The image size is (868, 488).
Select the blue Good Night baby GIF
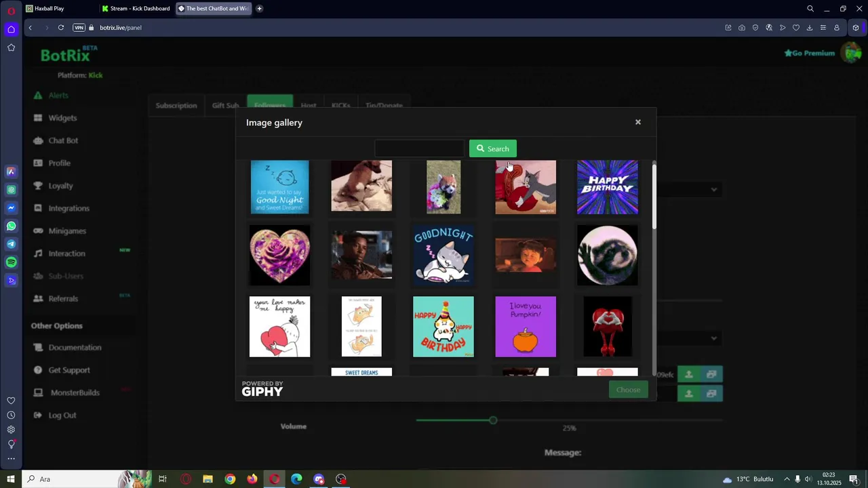point(279,187)
